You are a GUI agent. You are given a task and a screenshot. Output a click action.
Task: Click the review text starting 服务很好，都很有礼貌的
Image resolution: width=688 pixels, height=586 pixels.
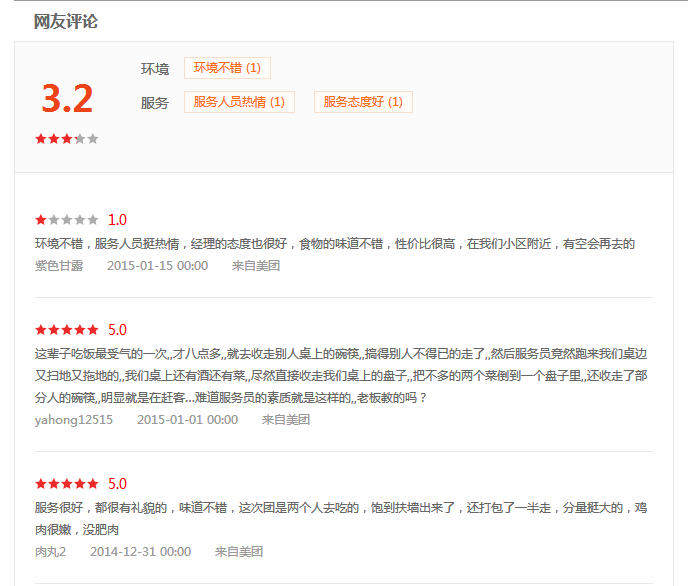(341, 519)
